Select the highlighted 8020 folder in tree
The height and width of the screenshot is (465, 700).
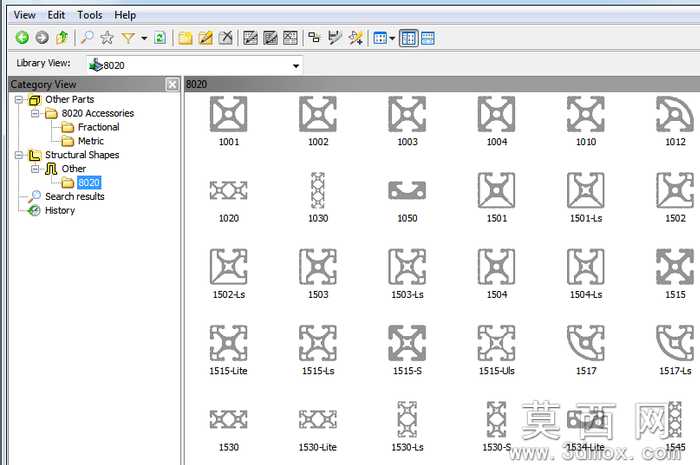89,183
